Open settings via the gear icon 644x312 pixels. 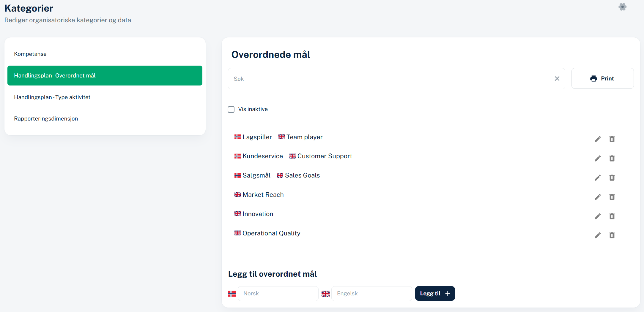(622, 7)
